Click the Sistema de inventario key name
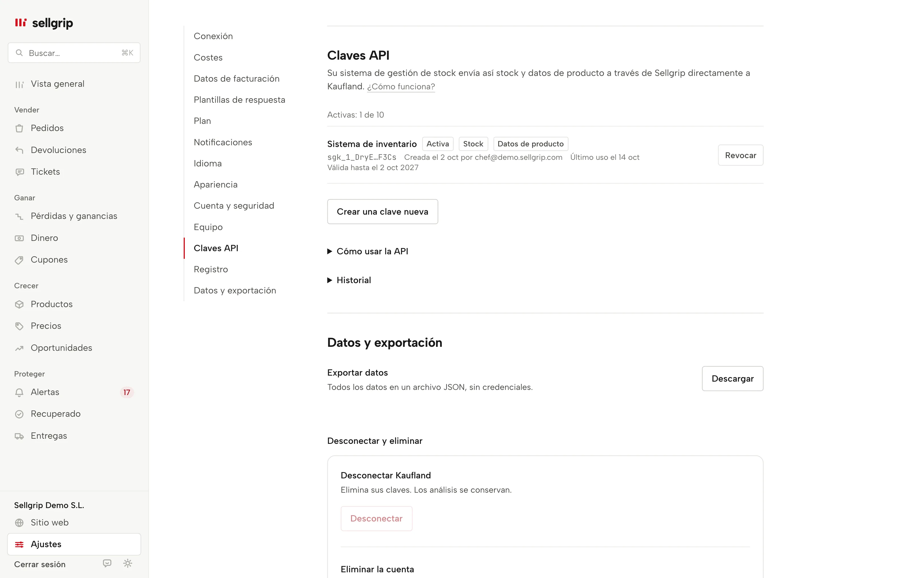This screenshot has width=924, height=578. [372, 144]
